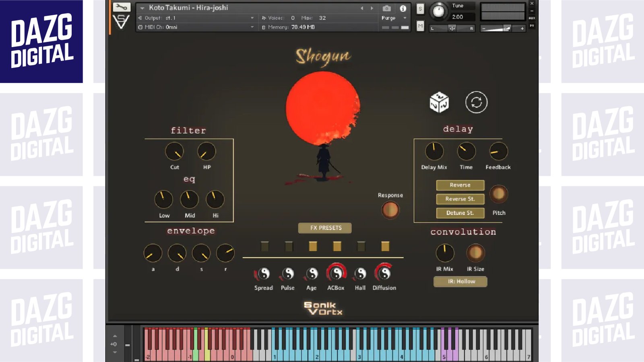Toggle the ACBox effect switch
644x362 pixels.
point(337,246)
